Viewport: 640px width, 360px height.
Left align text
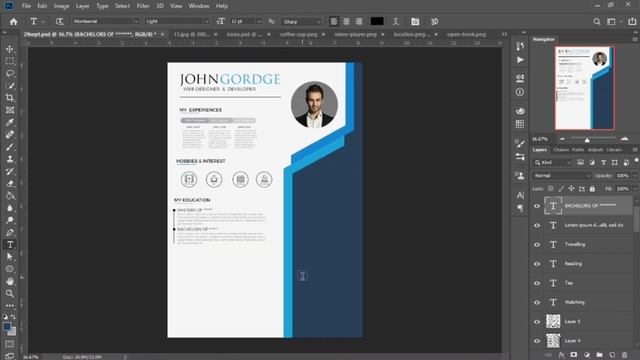334,22
